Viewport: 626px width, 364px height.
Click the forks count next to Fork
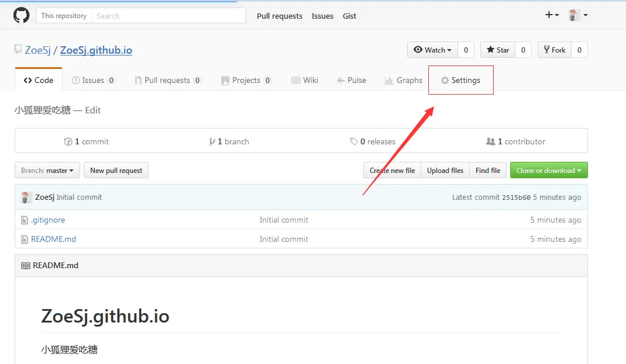[x=579, y=50]
